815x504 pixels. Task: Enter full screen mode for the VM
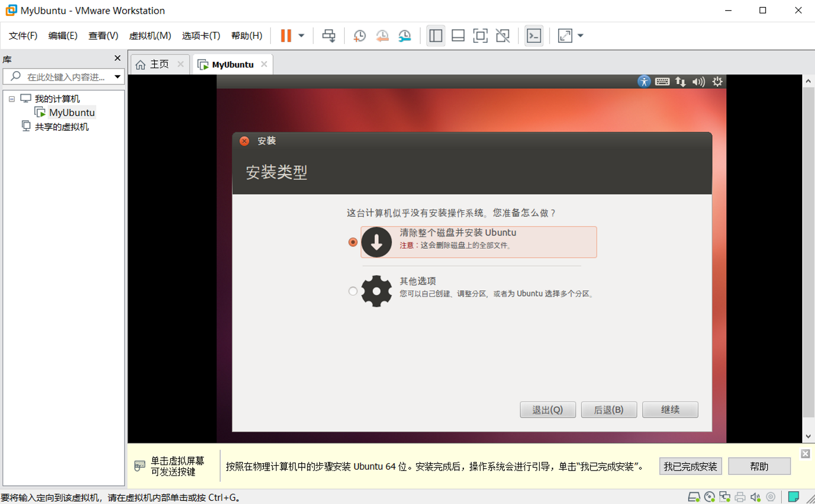pyautogui.click(x=565, y=36)
